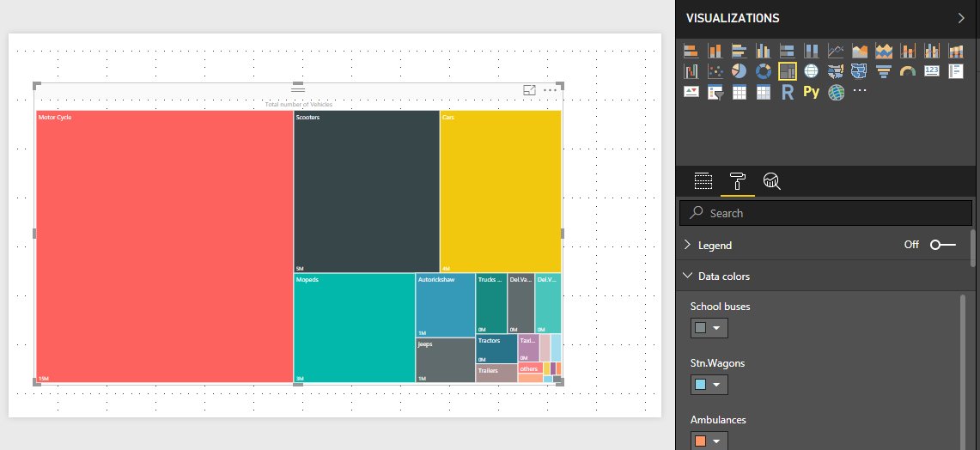Select the stacked column chart visual

click(x=715, y=51)
